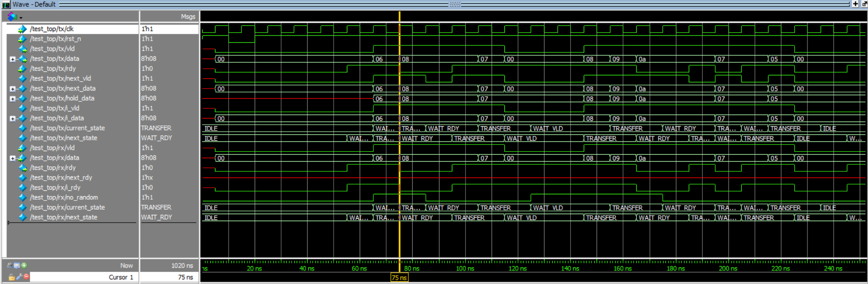Click the icon of /test_top/rx/i_rdy signal
Screen dimensions: 868x284
(x=23, y=187)
